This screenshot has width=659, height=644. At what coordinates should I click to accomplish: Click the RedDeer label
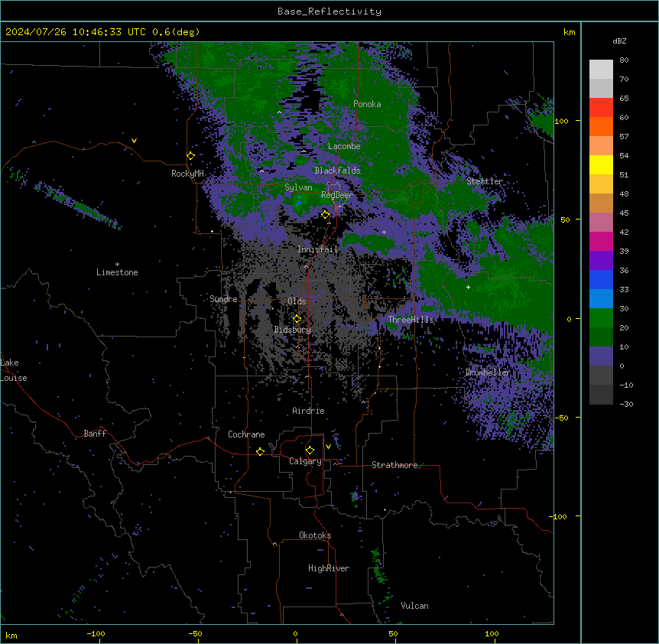click(337, 195)
